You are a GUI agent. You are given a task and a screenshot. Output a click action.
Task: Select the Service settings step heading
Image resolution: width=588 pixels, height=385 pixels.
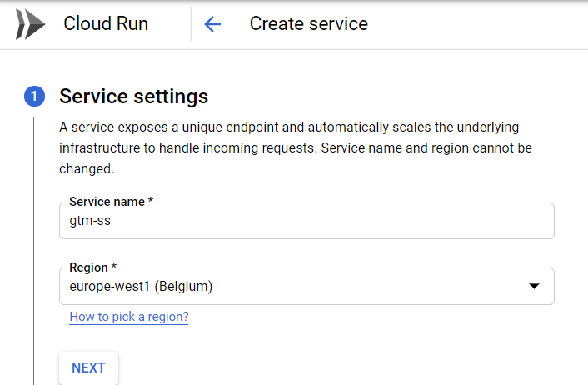133,97
